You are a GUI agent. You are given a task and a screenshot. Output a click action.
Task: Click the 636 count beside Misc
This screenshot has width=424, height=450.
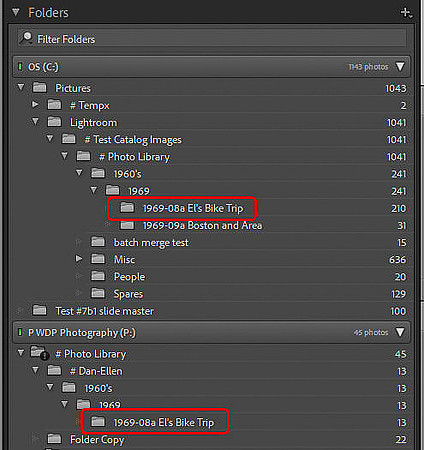[x=397, y=259]
